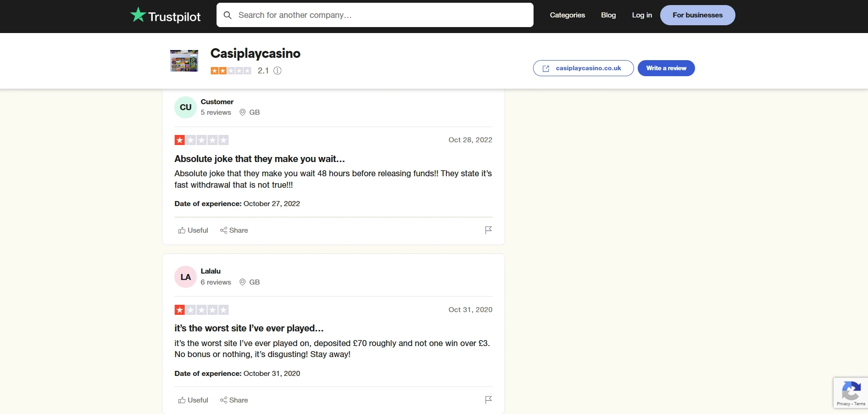The image size is (868, 414).
Task: Share Lalalu's Oct 31 review
Action: (x=234, y=400)
